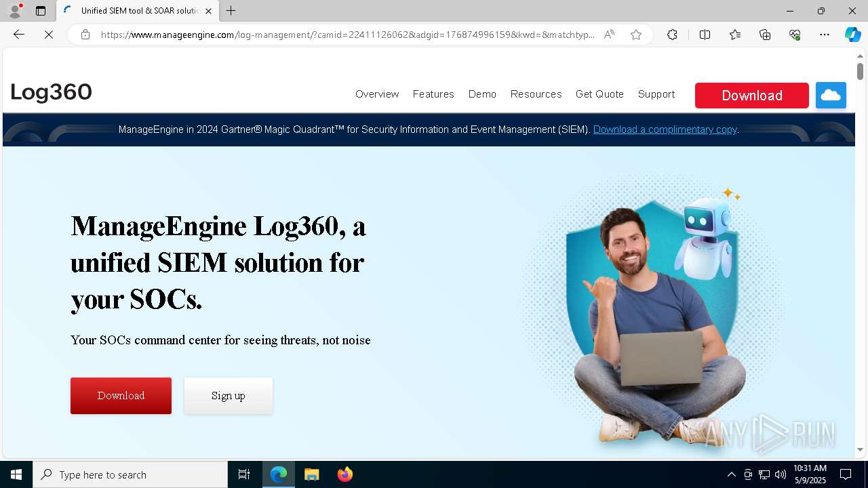Image resolution: width=868 pixels, height=488 pixels.
Task: Open the taskbar clock and date
Action: (810, 474)
